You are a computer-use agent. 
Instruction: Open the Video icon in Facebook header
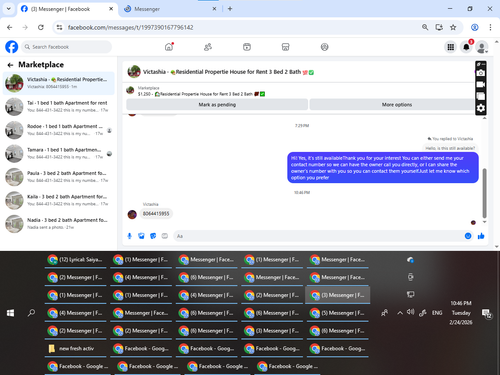[247, 47]
